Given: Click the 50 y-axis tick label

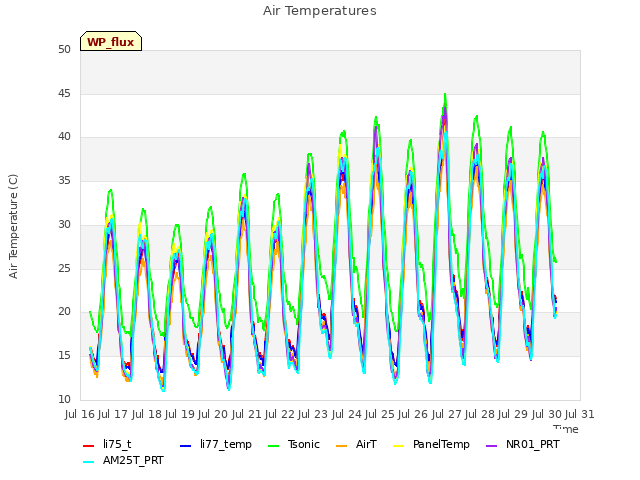Looking at the screenshot, I should click(64, 50).
